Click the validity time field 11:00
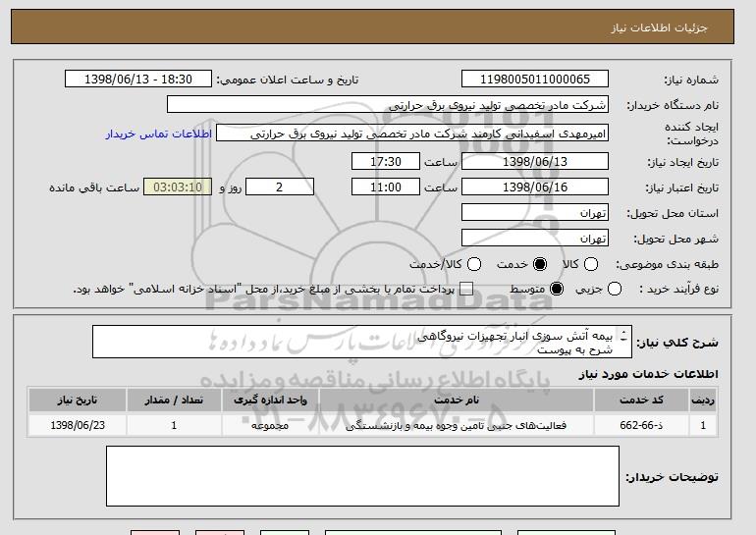Image resolution: width=756 pixels, height=535 pixels. 386,187
